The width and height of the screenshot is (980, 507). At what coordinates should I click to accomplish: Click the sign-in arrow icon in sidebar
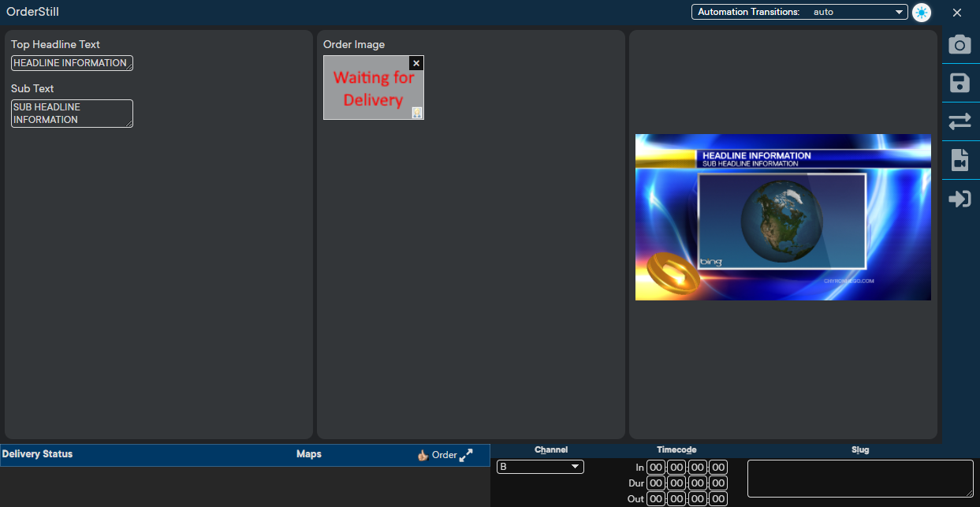pos(960,199)
